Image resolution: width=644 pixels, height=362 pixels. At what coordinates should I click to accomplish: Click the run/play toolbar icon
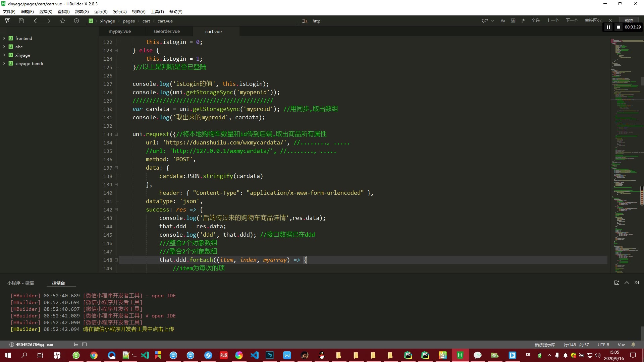[x=76, y=21]
